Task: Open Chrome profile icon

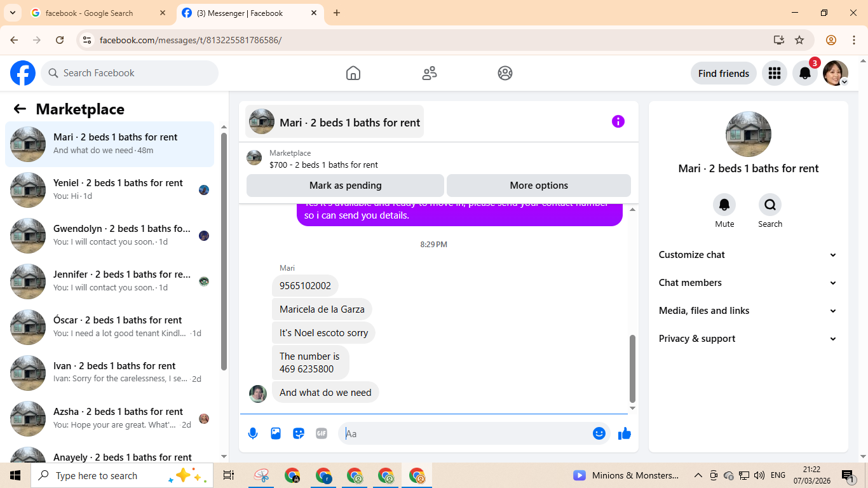Action: [x=831, y=40]
